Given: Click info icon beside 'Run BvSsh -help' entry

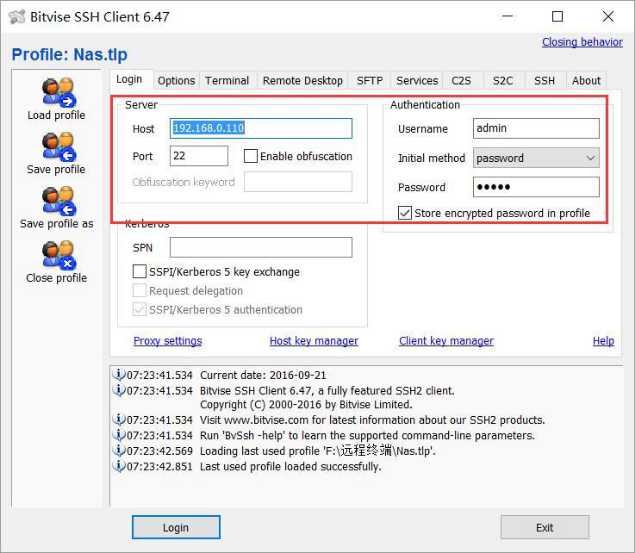Looking at the screenshot, I should 118,435.
